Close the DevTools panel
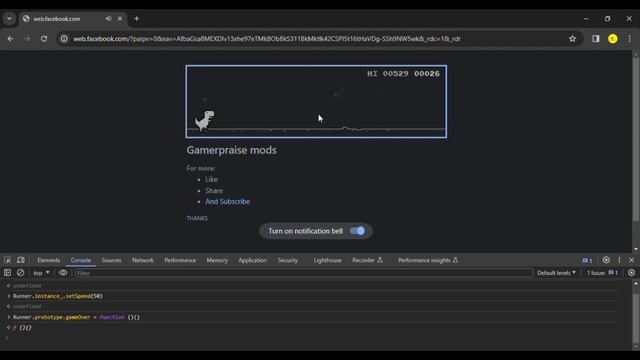640x360 pixels. coord(631,260)
